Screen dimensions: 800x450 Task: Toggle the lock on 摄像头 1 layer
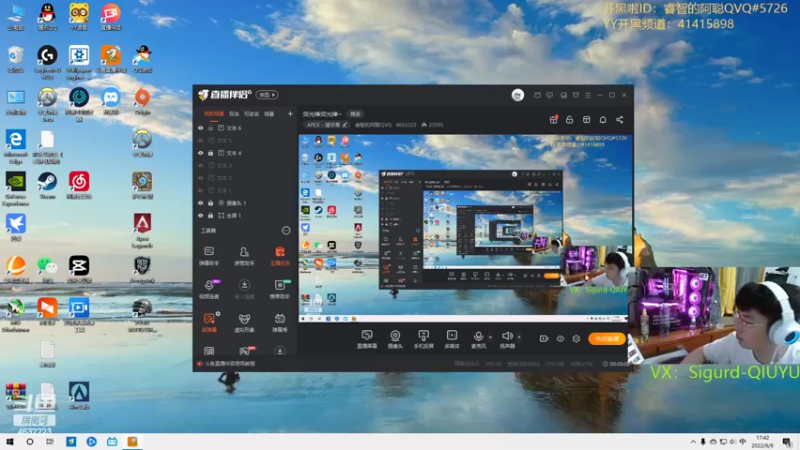click(210, 203)
